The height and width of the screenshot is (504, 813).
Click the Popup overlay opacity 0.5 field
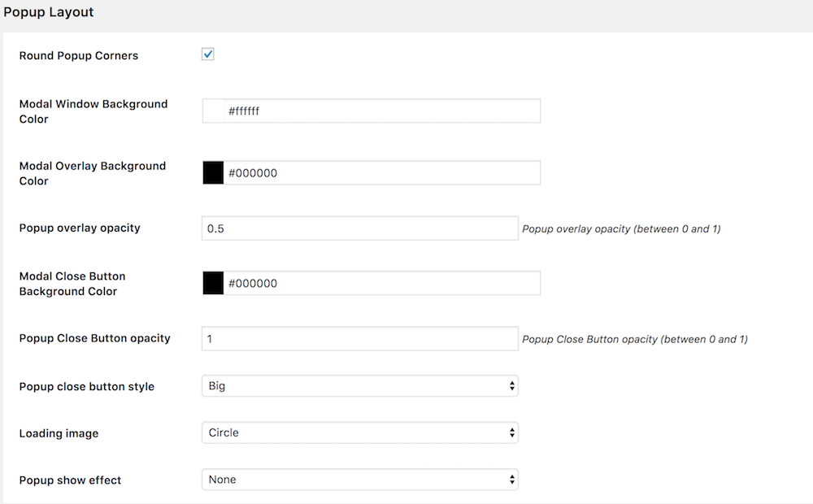360,228
